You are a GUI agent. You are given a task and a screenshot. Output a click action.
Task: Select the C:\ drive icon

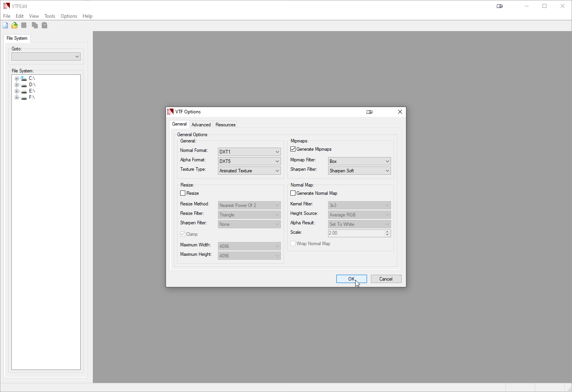[x=24, y=79]
